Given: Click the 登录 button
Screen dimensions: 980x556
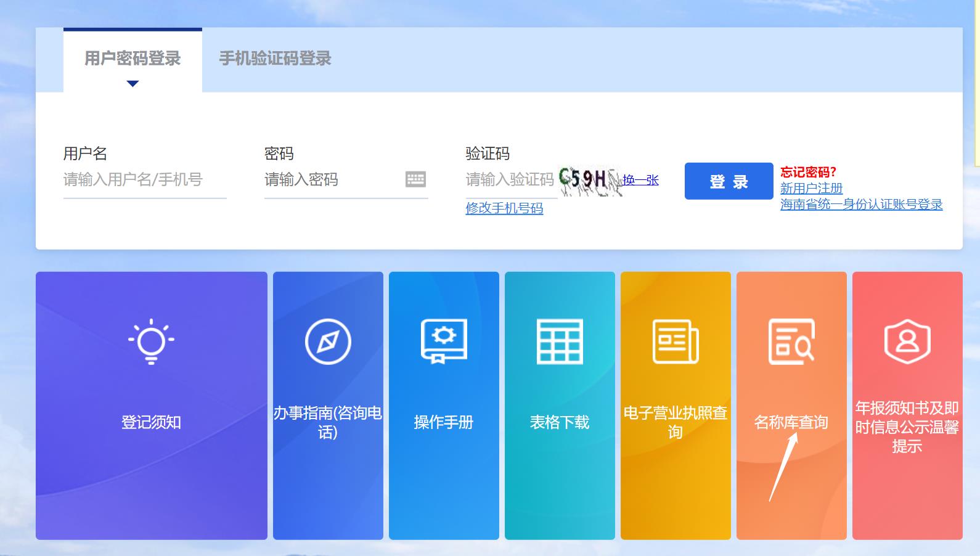Looking at the screenshot, I should click(x=729, y=181).
